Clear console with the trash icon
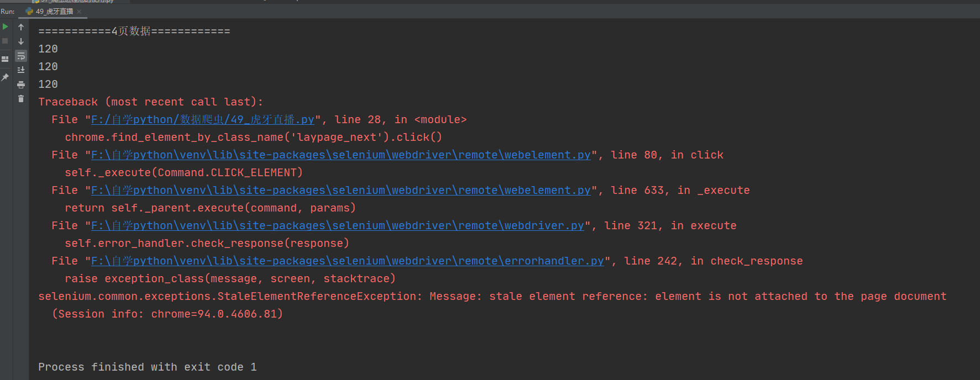The height and width of the screenshot is (380, 980). point(21,99)
